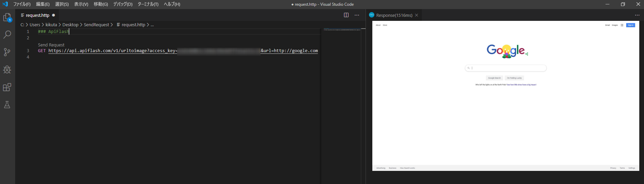The width and height of the screenshot is (644, 184).
Task: Click the SendRequest breadcrumb segment
Action: [x=96, y=25]
